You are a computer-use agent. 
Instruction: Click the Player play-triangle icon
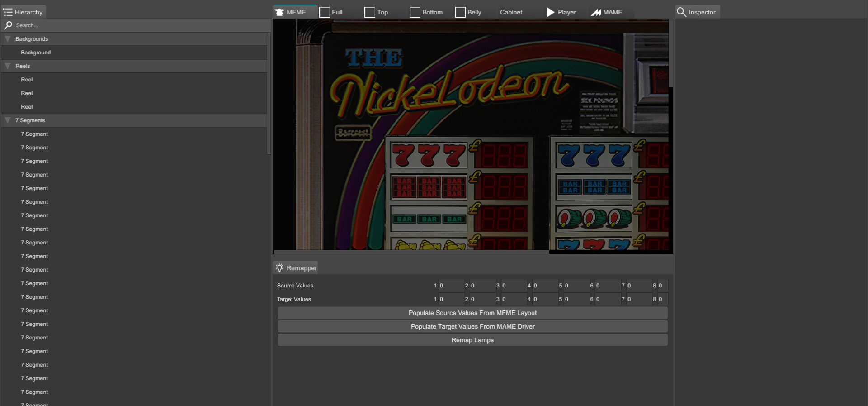click(x=550, y=12)
